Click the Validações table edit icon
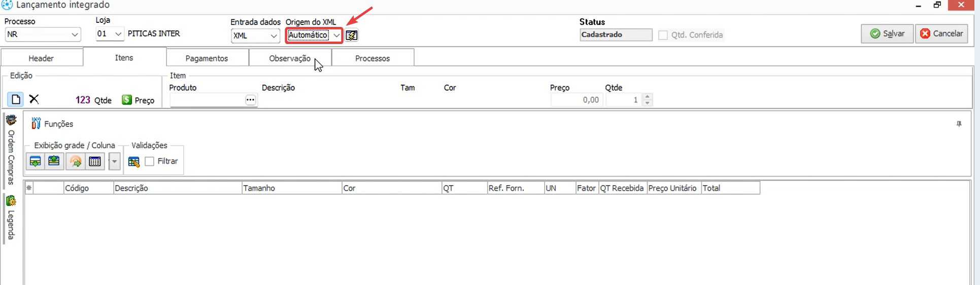The image size is (980, 285). [134, 161]
